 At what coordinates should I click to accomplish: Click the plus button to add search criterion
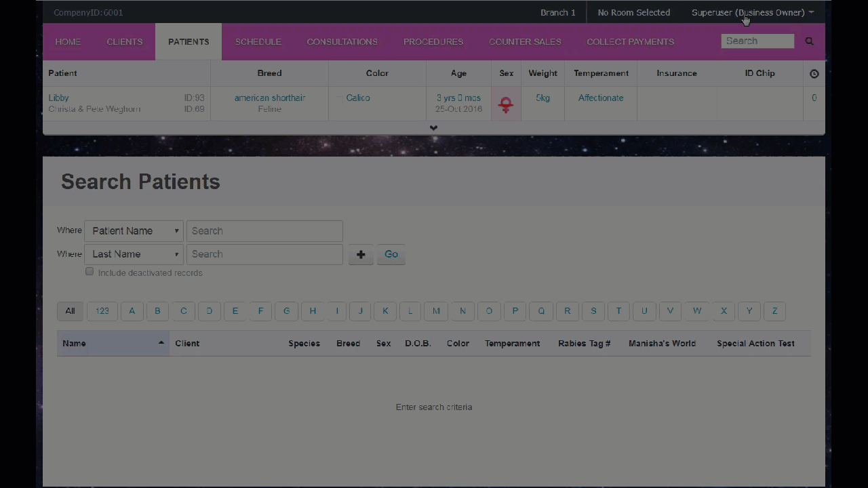pyautogui.click(x=361, y=254)
